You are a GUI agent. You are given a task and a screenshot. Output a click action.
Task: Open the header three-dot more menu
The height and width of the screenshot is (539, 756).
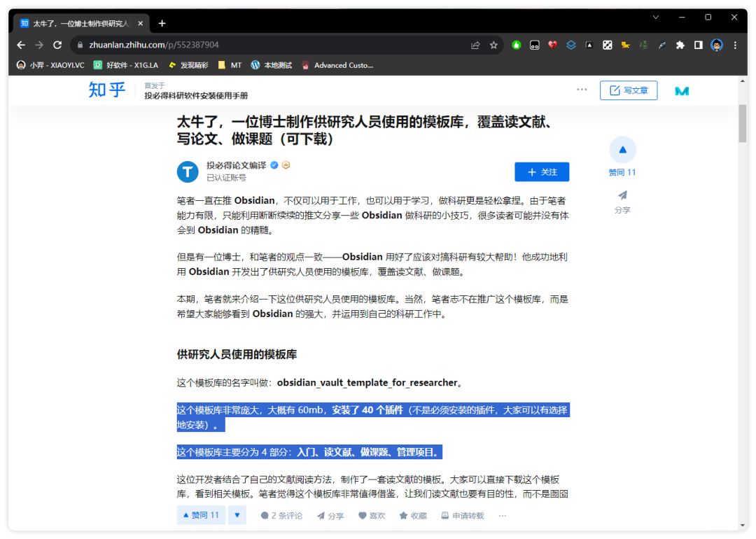pyautogui.click(x=582, y=90)
